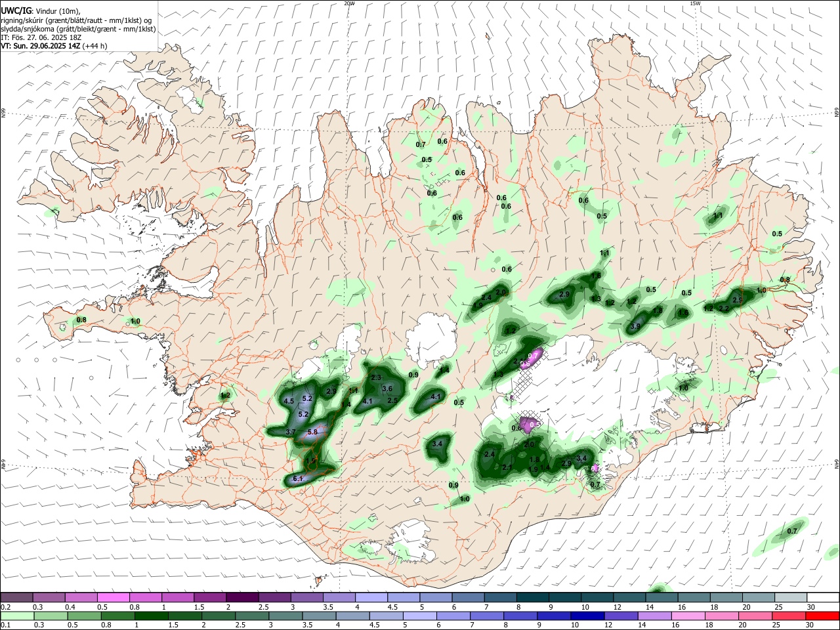Click the 'UWC/IG: Vindur (10m)' title text
840x630 pixels.
pos(41,11)
